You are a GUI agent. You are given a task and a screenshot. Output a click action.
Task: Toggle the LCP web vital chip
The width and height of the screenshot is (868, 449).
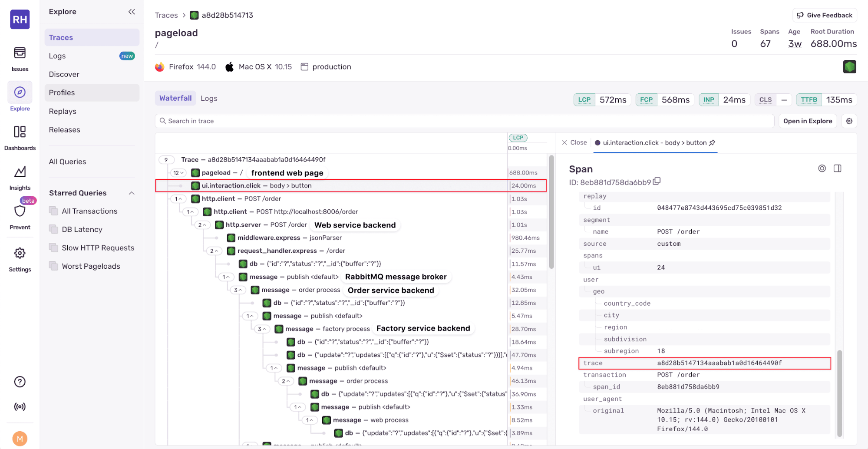point(584,99)
